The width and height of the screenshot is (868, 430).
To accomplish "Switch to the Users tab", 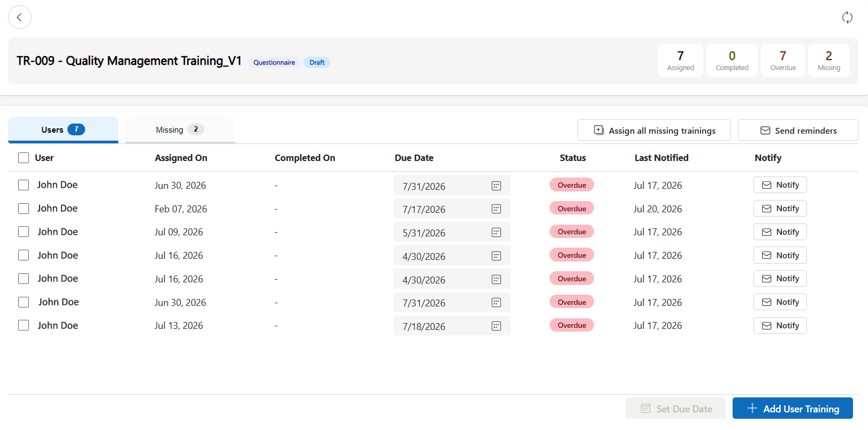I will 63,129.
